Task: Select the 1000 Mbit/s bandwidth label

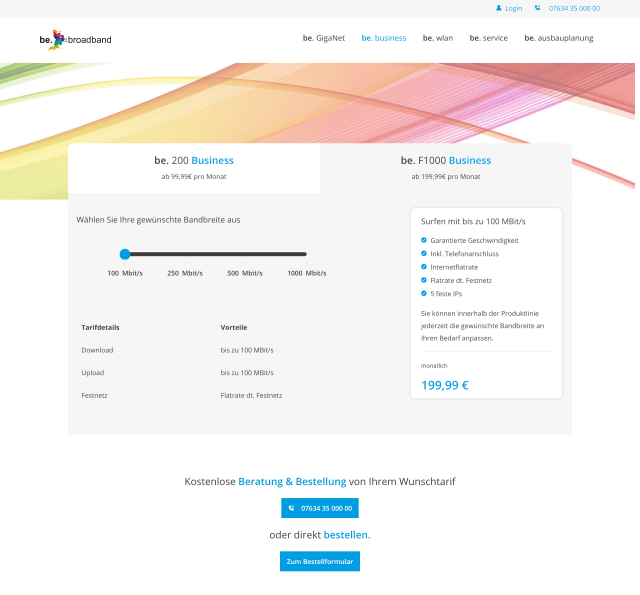Action: click(x=307, y=273)
